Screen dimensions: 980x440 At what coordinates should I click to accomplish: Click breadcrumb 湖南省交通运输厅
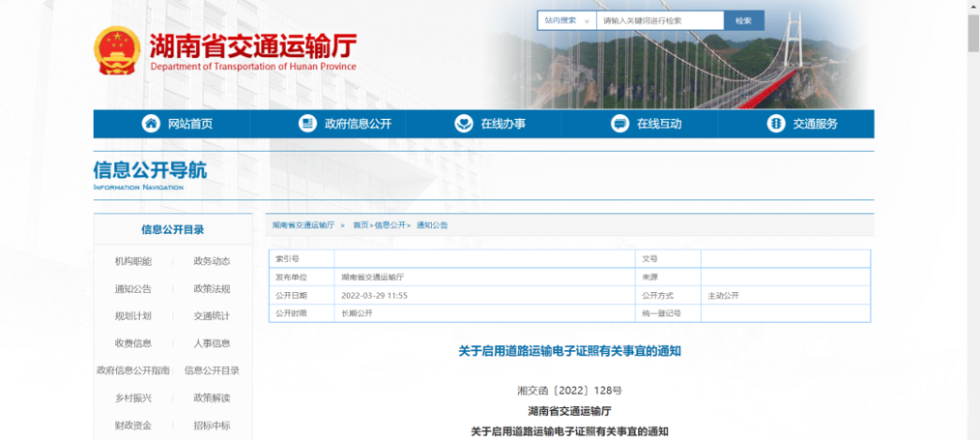pos(303,225)
